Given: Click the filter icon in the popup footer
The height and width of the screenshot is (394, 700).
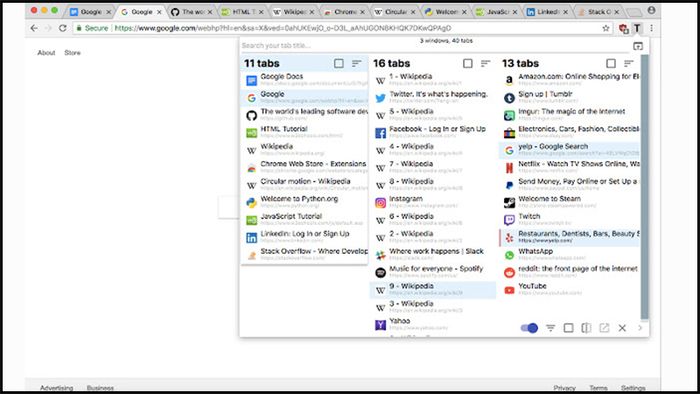Looking at the screenshot, I should click(x=550, y=328).
